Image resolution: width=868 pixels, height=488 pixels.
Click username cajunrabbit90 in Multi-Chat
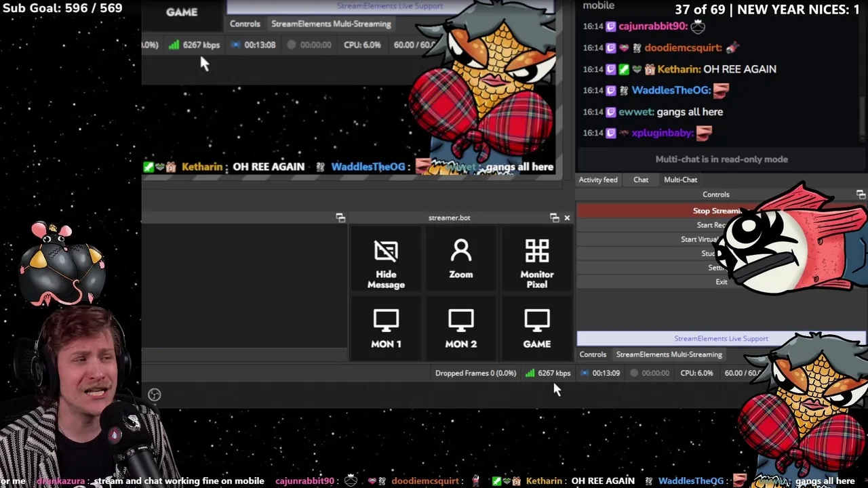coord(654,26)
